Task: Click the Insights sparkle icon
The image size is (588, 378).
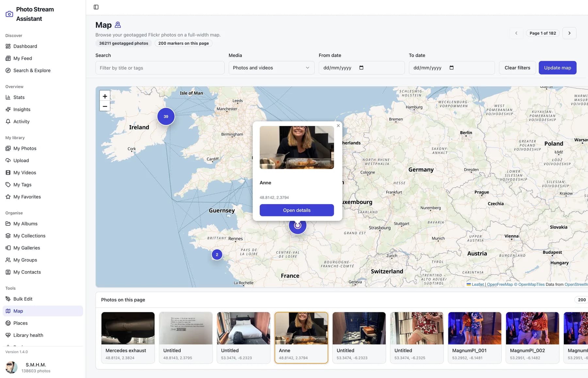Action: [x=8, y=109]
